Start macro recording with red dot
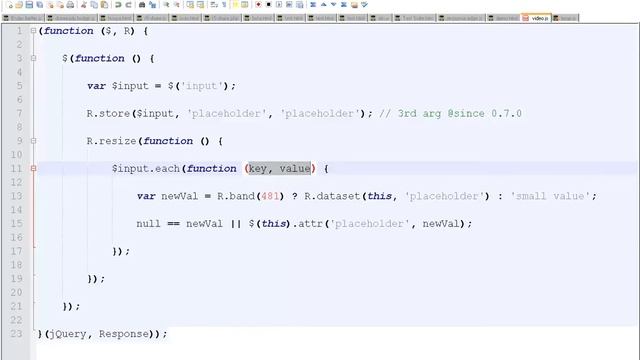This screenshot has height=360, width=640. 258,5
